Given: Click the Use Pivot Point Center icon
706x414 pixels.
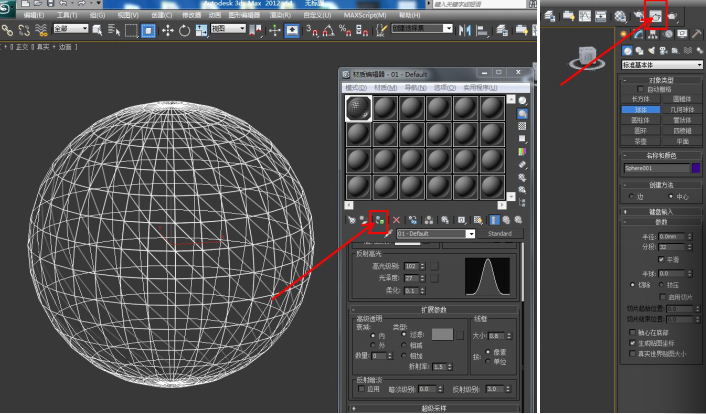Looking at the screenshot, I should coord(255,30).
